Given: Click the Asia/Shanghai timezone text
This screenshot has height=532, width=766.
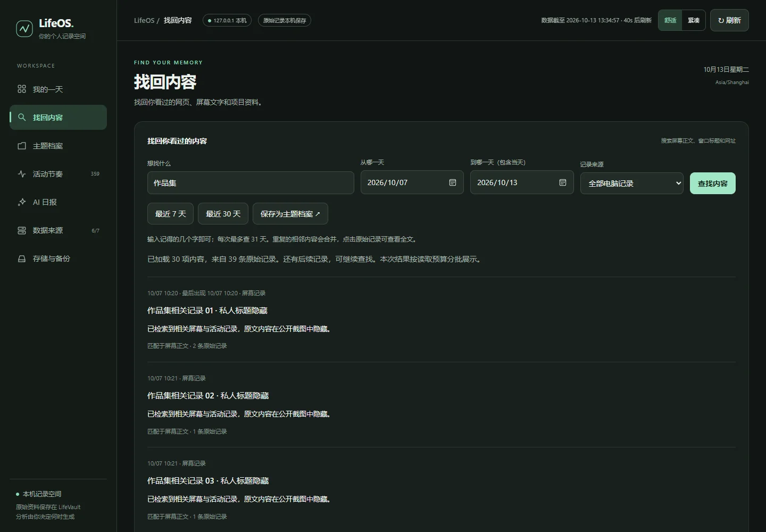Looking at the screenshot, I should [732, 82].
